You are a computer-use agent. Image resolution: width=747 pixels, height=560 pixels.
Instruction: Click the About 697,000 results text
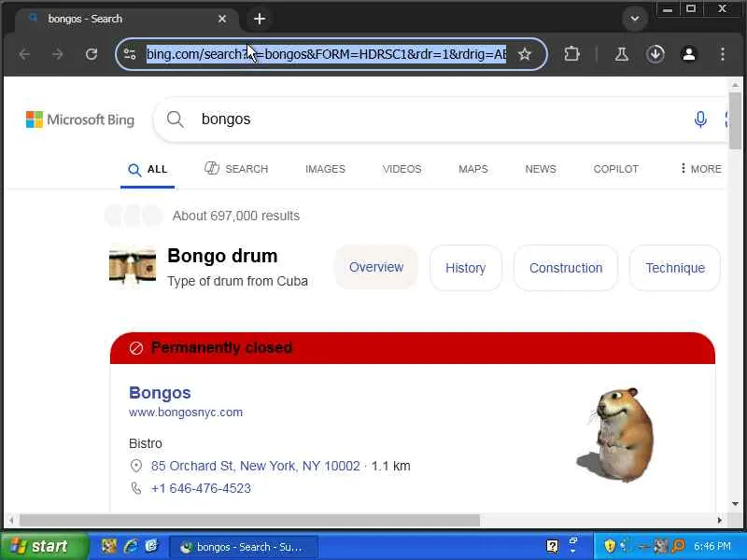click(236, 216)
